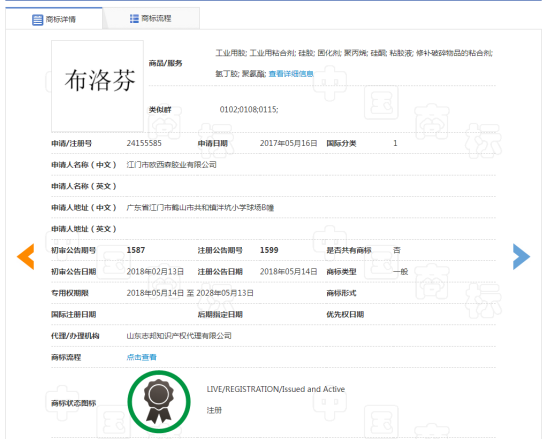The height and width of the screenshot is (440, 554).
Task: Select registration announcement date 2018年05月14日
Action: click(x=289, y=272)
